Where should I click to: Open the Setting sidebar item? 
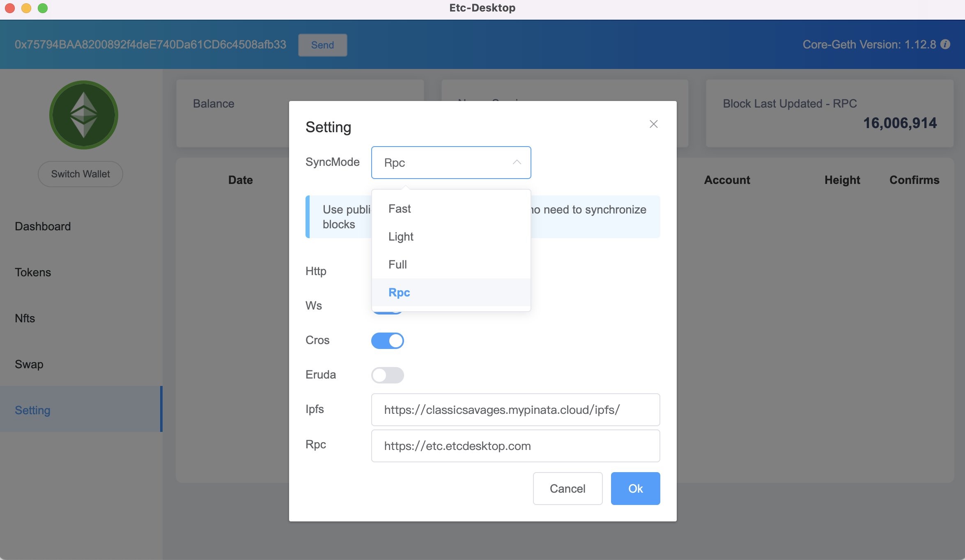[x=81, y=409]
